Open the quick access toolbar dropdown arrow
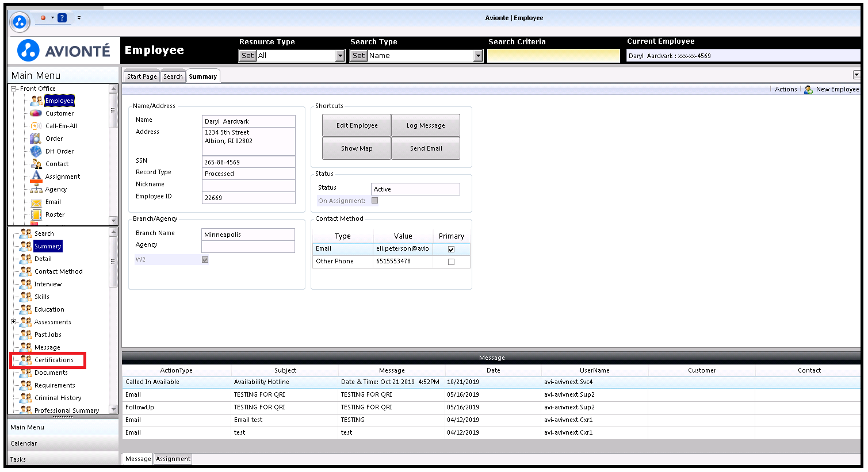Image resolution: width=868 pixels, height=472 pixels. 79,18
